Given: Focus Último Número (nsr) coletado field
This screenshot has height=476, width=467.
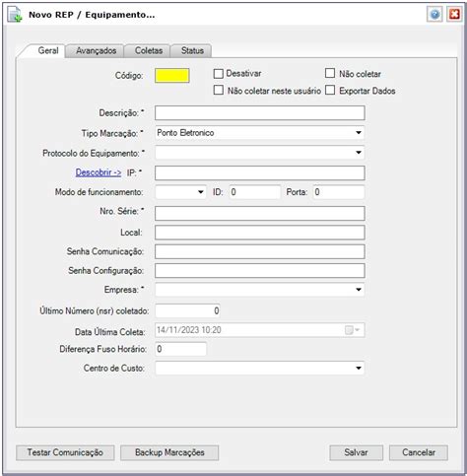Looking at the screenshot, I should (187, 310).
